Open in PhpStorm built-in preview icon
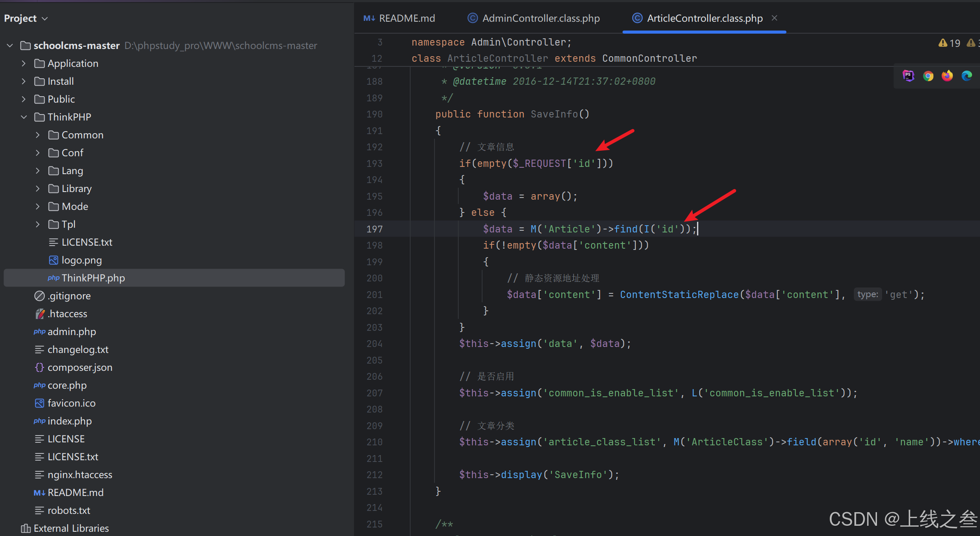The image size is (980, 536). coord(908,76)
